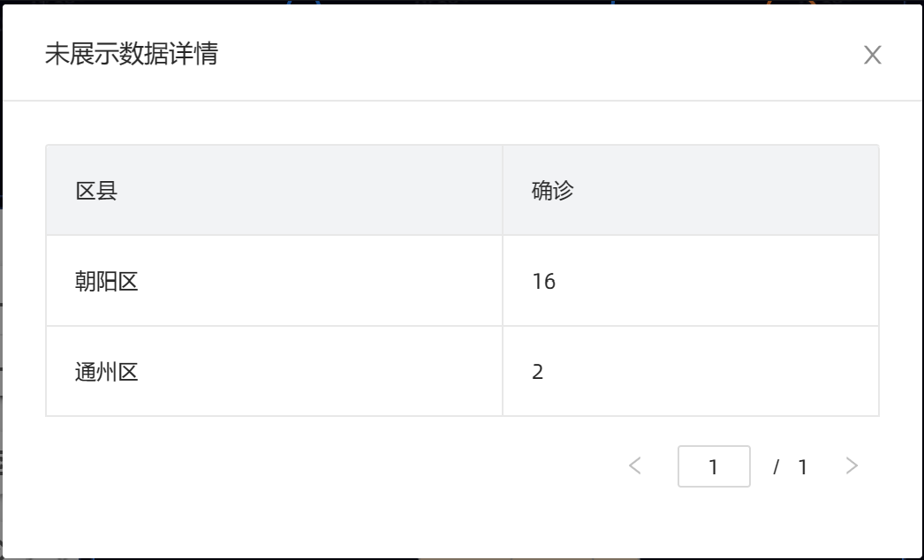924x560 pixels.
Task: Click the total page count after slash
Action: (x=803, y=467)
